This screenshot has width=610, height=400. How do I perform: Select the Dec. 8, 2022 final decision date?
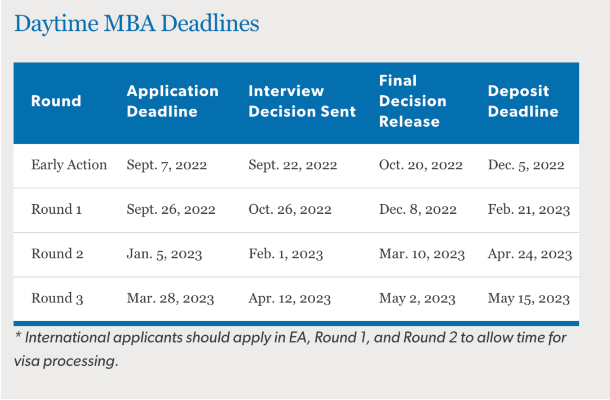(x=417, y=210)
